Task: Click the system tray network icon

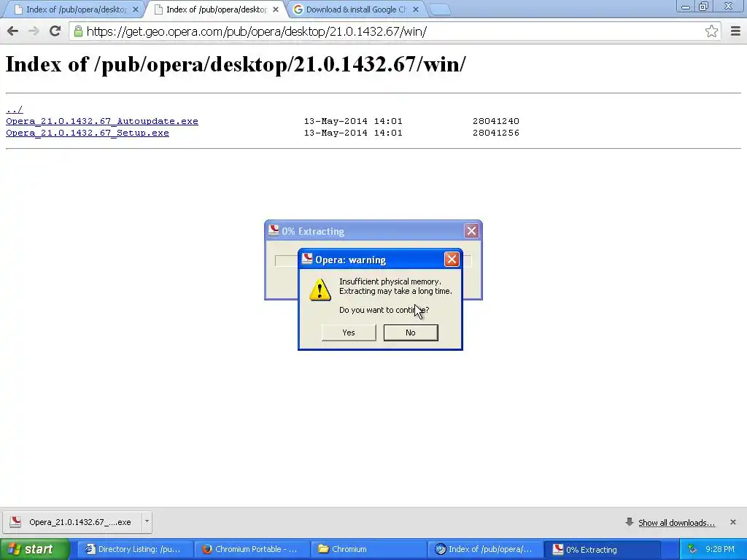Action: pos(692,549)
